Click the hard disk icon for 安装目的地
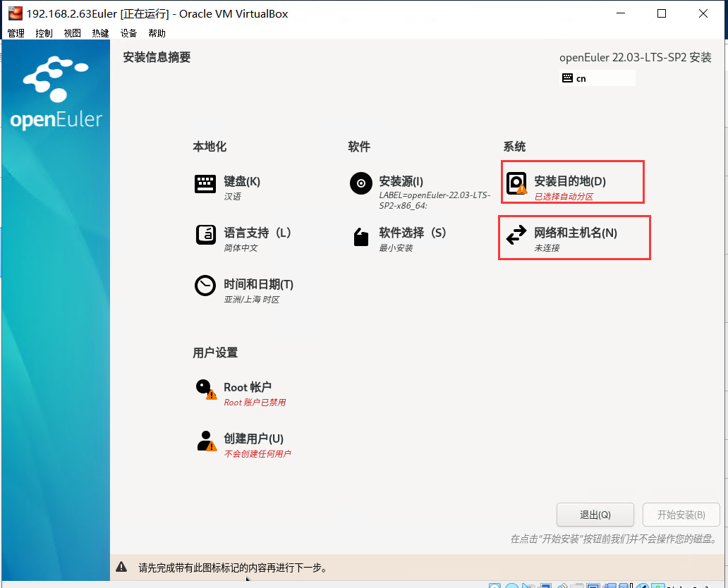Image resolution: width=728 pixels, height=588 pixels. pos(516,183)
